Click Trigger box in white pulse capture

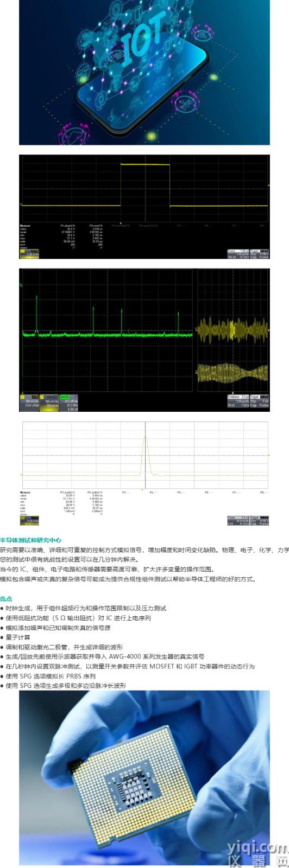259,521
